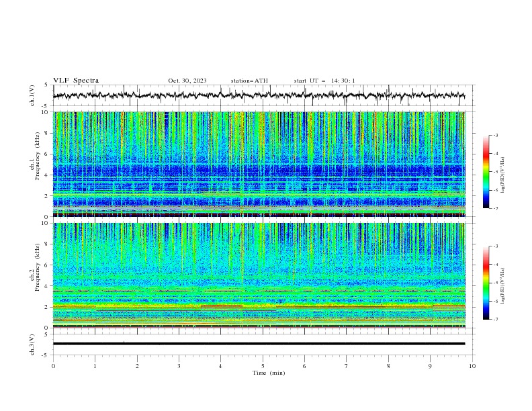Click the "-3" value on ch.1 color bar
The width and height of the screenshot is (532, 411).
496,135
